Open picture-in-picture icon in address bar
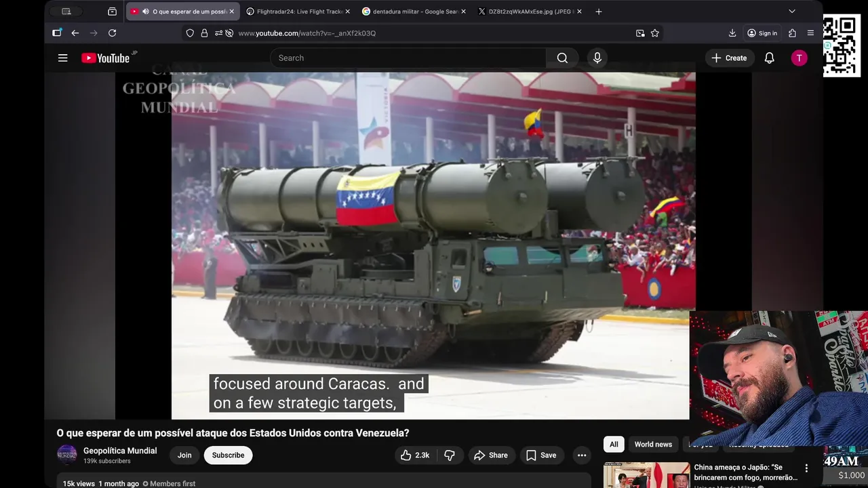This screenshot has height=488, width=868. [x=640, y=33]
